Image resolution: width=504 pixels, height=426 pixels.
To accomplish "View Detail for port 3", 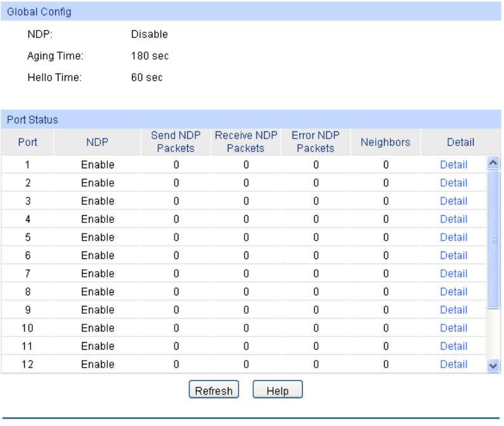I will [453, 201].
